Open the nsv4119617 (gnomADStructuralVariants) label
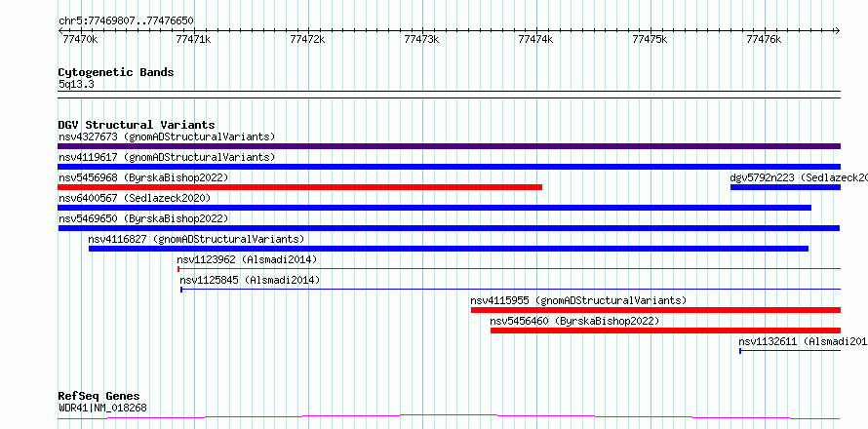 (x=167, y=157)
